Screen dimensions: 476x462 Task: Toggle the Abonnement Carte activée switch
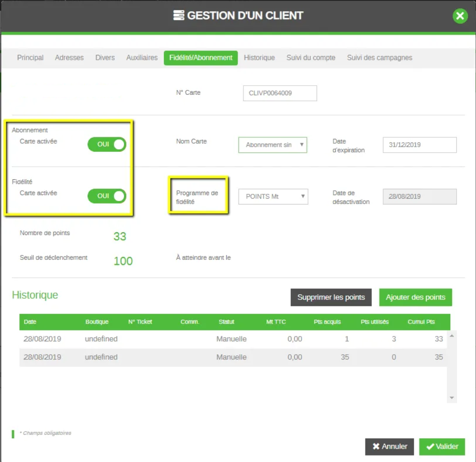tap(107, 144)
